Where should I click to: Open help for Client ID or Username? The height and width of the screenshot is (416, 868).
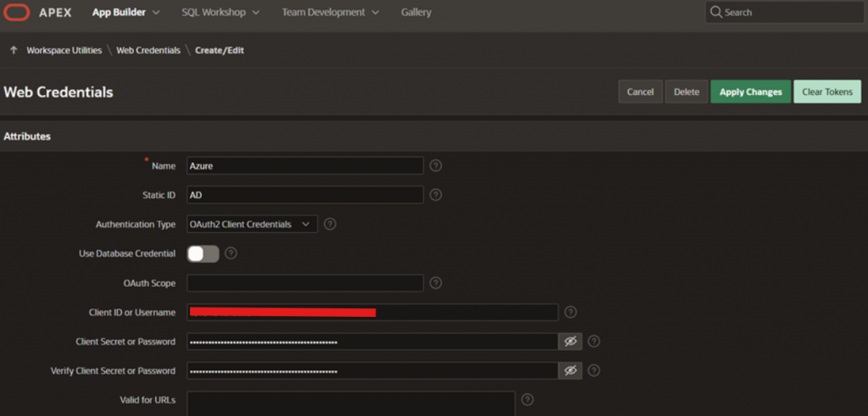(570, 312)
